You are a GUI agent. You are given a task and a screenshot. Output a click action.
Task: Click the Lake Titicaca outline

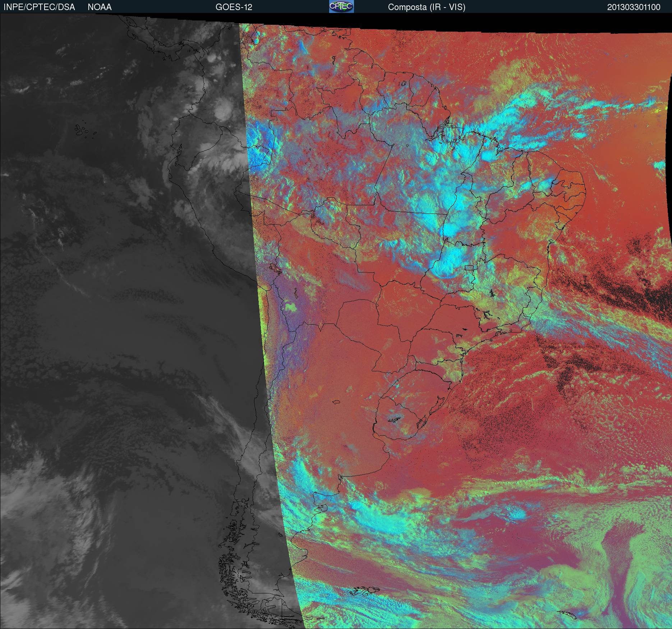tap(275, 268)
